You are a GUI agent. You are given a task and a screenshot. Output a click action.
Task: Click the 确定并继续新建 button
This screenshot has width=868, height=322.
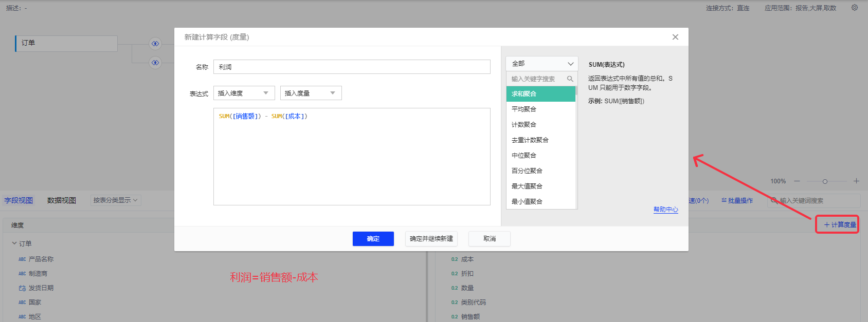point(431,239)
